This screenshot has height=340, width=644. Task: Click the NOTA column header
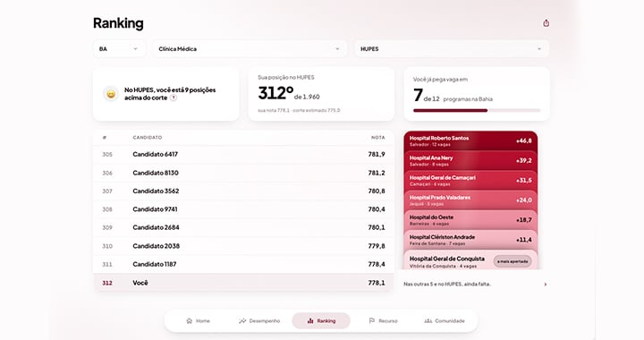coord(378,138)
